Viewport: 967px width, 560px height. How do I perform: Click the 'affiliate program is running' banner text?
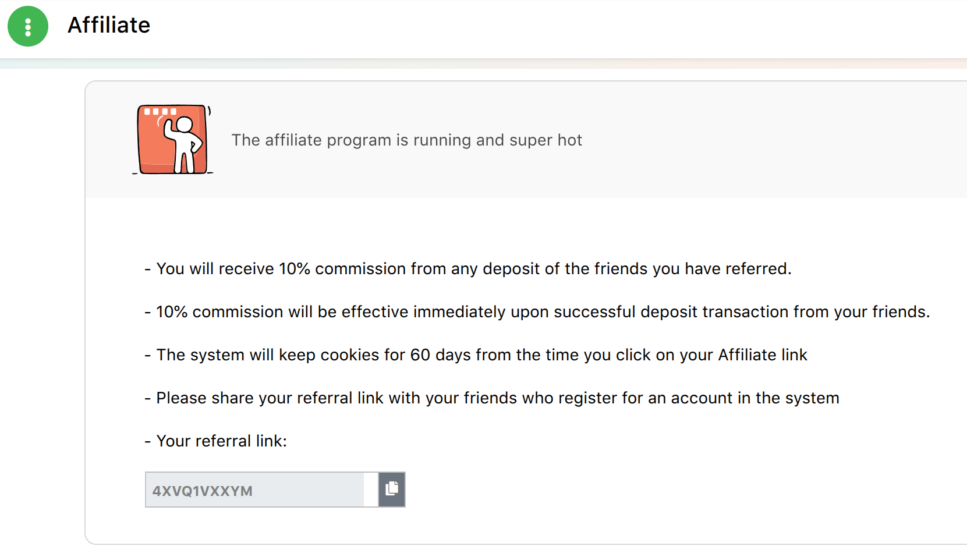coord(406,140)
